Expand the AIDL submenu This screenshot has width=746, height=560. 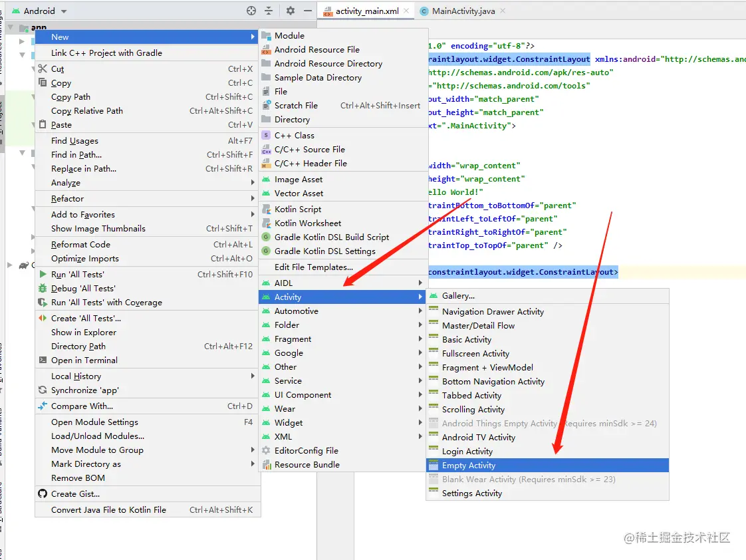(x=342, y=283)
